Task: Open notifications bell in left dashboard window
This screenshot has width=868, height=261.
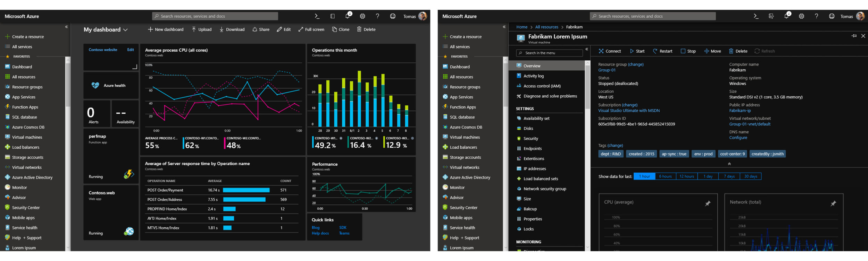Action: pos(348,16)
